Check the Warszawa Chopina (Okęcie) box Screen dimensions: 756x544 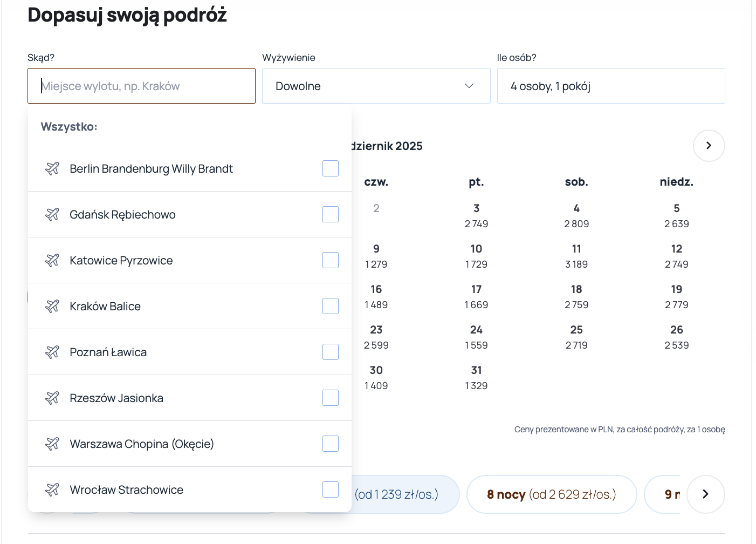point(331,444)
